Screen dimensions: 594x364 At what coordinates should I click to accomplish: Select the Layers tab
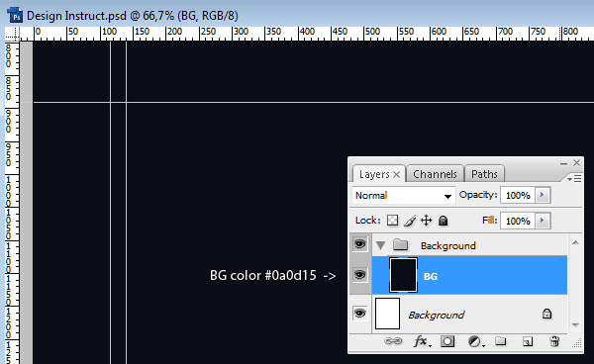[x=374, y=174]
